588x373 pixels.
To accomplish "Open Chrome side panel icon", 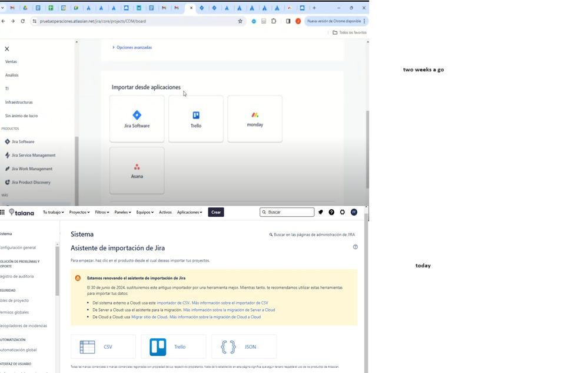I will [x=288, y=21].
